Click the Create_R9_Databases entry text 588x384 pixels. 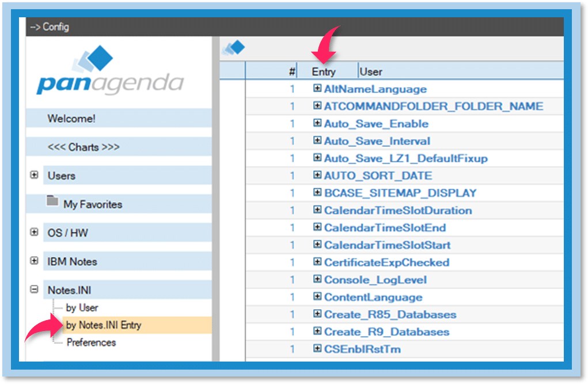tap(386, 332)
